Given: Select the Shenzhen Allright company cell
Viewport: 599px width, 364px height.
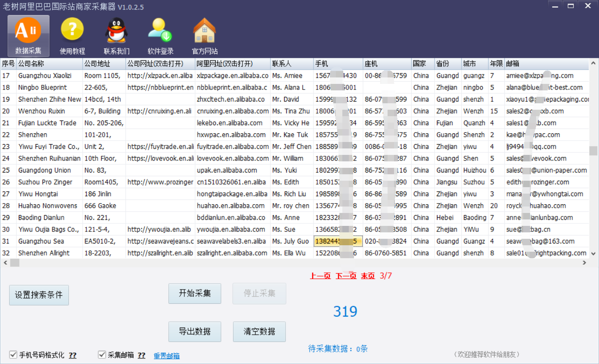Looking at the screenshot, I should pos(50,253).
